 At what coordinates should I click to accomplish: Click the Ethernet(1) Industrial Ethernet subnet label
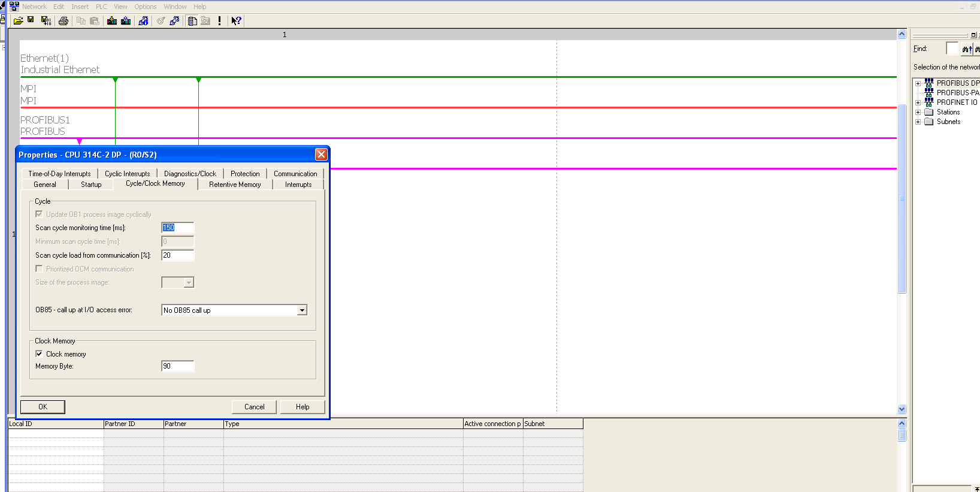pos(60,64)
